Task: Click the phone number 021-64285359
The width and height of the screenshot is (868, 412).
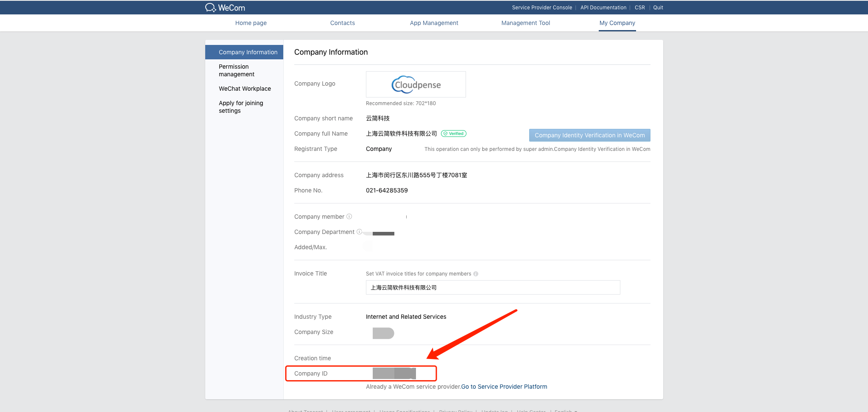Action: 387,190
